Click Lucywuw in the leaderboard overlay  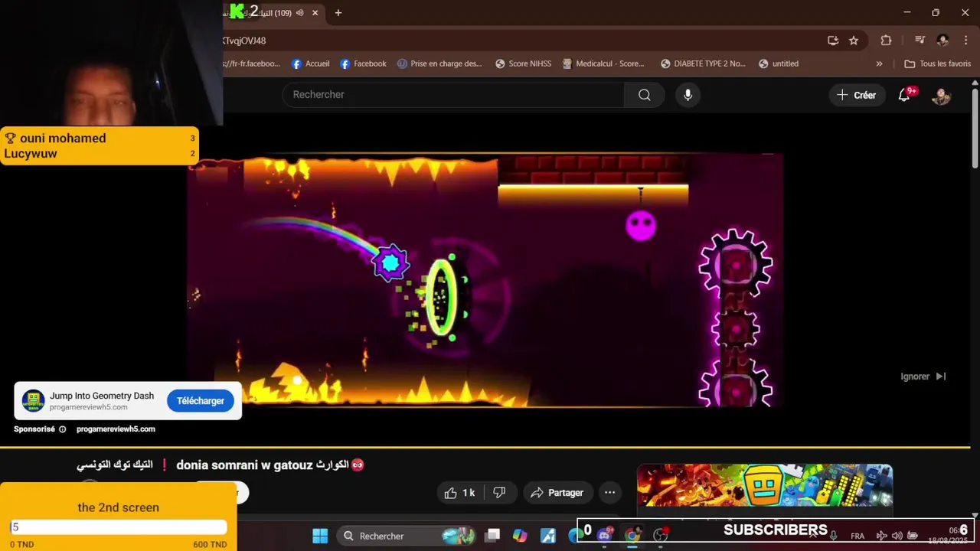pos(31,153)
